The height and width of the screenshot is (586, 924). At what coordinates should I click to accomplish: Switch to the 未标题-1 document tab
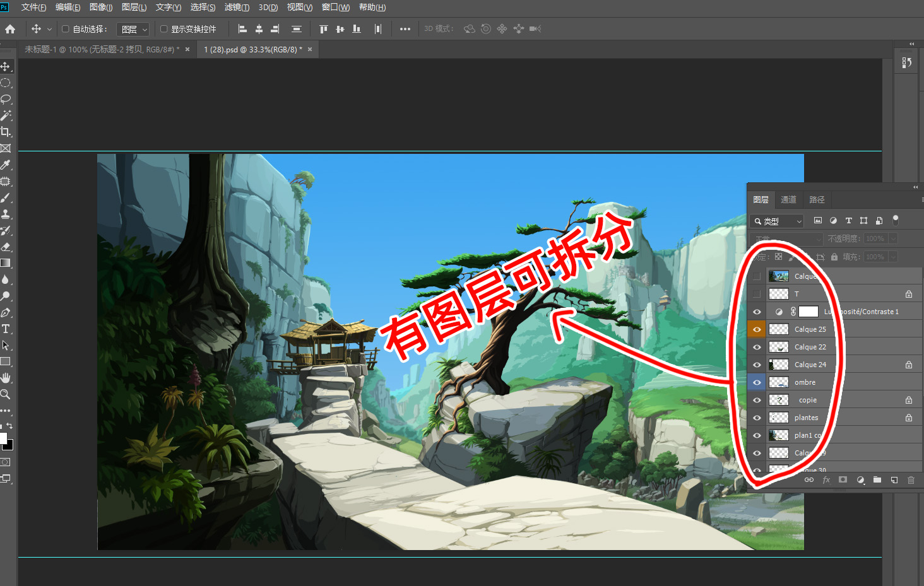pyautogui.click(x=102, y=49)
